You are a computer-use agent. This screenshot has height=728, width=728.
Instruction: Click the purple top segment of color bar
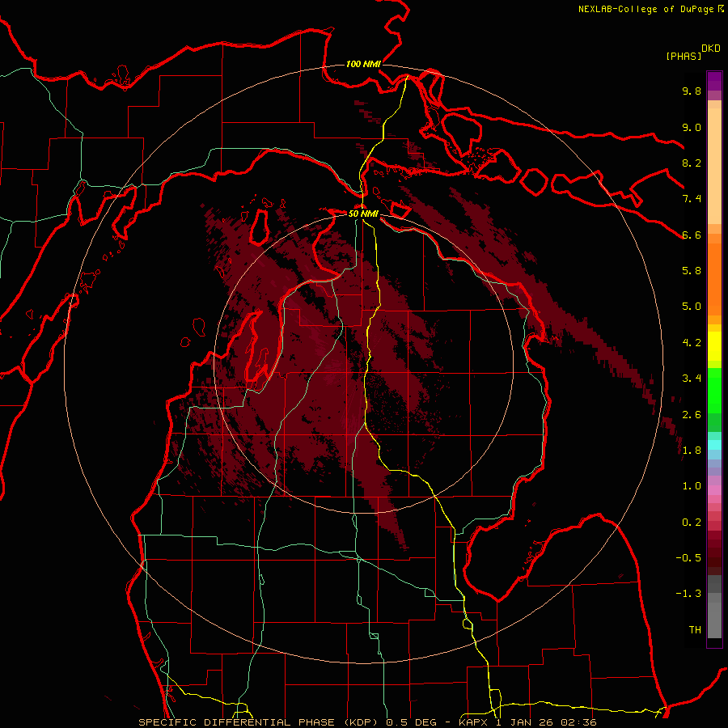[714, 81]
